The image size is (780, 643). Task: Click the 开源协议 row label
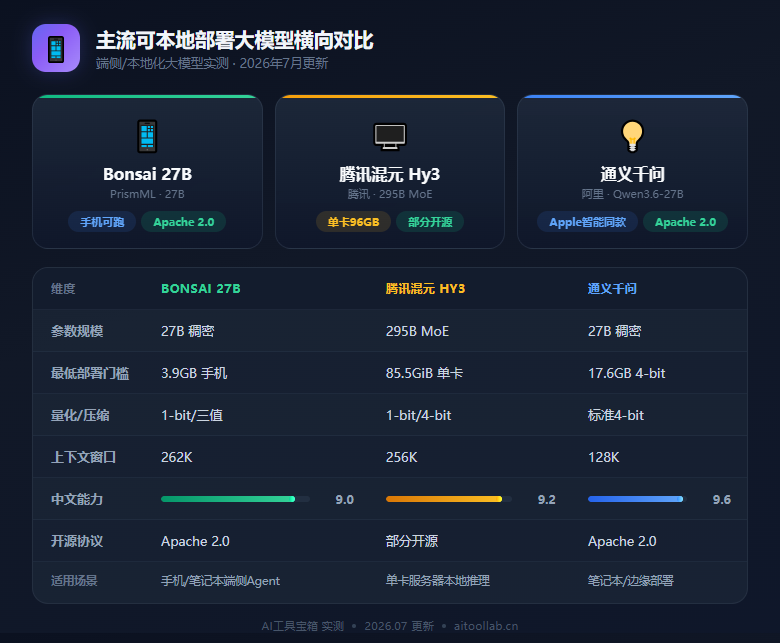(x=77, y=541)
